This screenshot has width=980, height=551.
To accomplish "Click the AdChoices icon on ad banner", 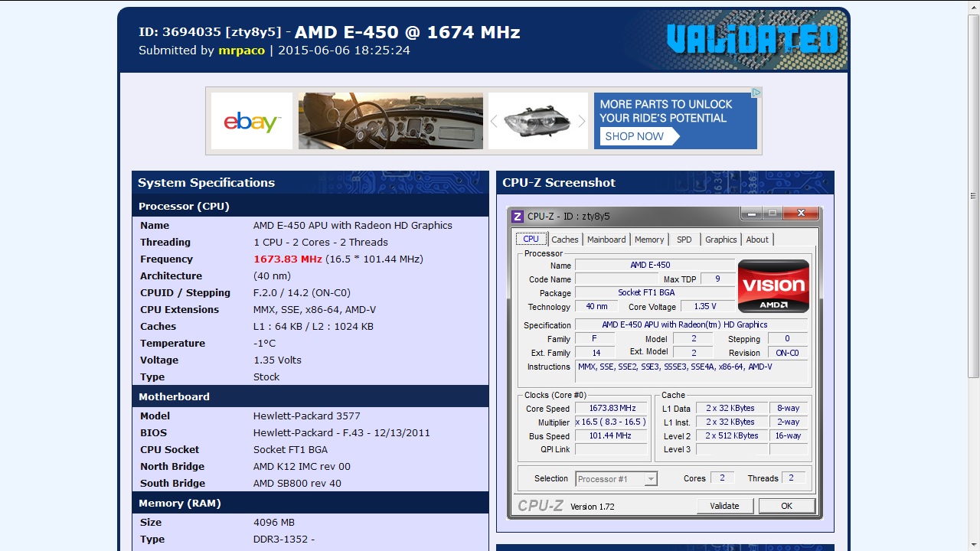I will tap(756, 93).
